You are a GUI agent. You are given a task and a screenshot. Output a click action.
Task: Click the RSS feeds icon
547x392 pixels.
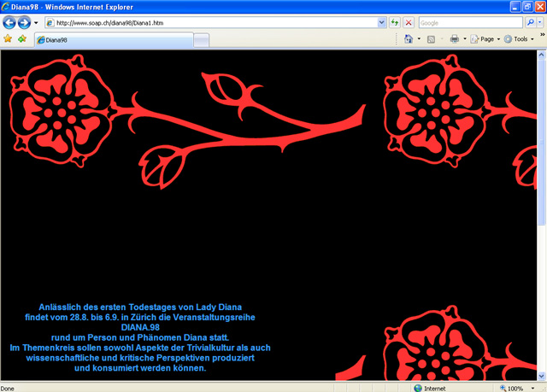(431, 39)
